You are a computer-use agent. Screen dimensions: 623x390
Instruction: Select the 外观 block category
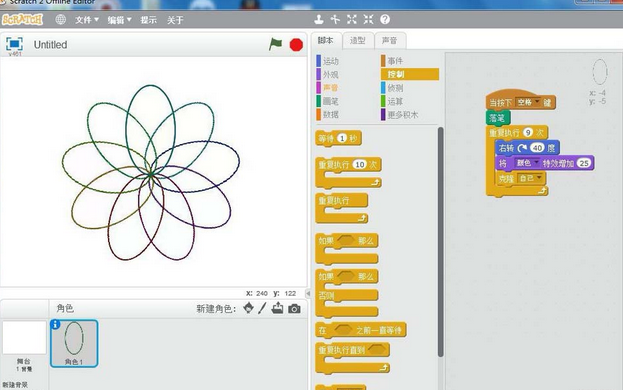[x=328, y=74]
